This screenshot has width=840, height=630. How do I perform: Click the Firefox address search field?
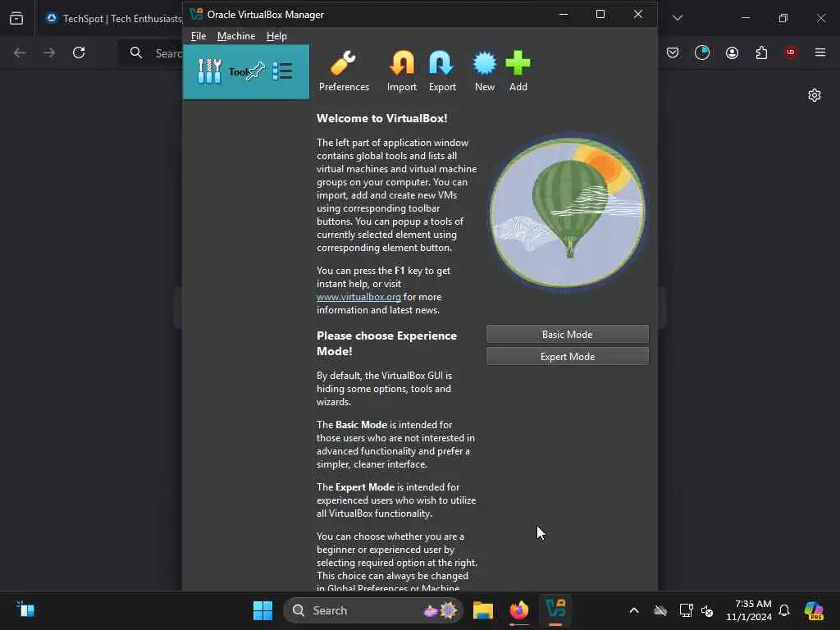click(151, 53)
